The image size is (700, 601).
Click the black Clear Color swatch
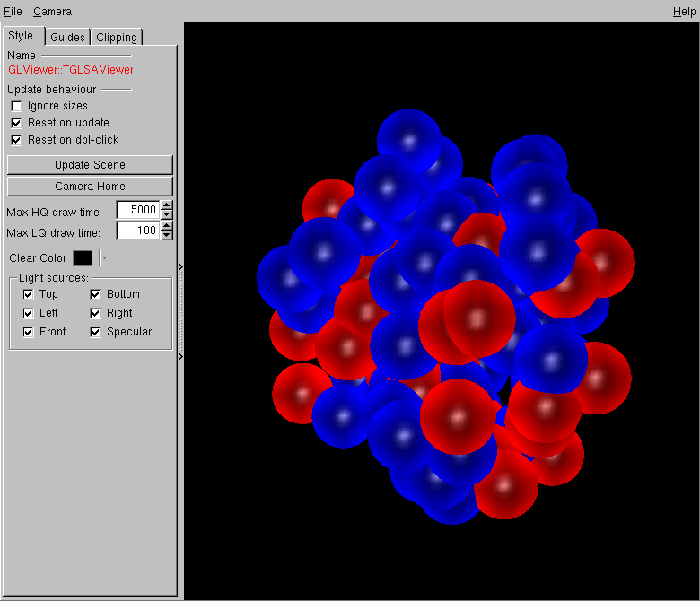click(x=83, y=258)
